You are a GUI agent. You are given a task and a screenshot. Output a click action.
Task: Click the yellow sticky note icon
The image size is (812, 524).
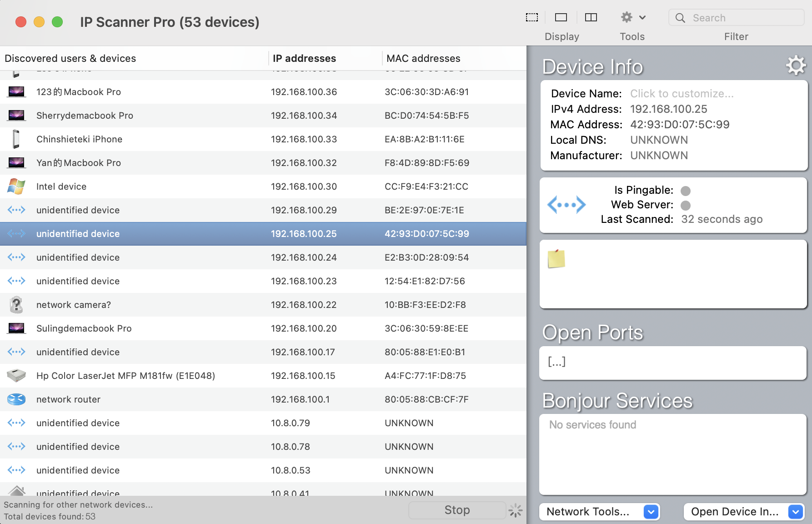(556, 259)
